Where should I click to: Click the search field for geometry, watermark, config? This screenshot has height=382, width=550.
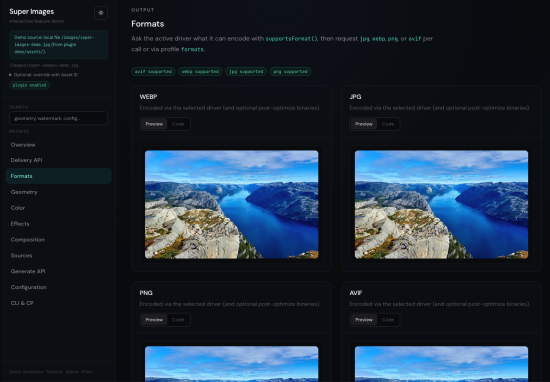tap(58, 118)
